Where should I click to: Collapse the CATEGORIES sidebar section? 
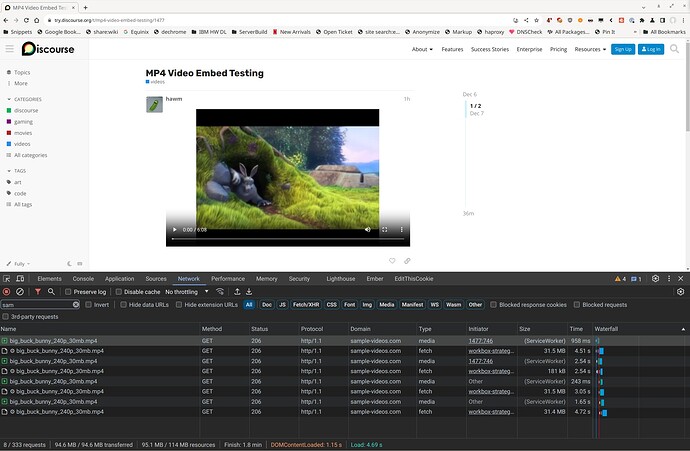point(24,99)
